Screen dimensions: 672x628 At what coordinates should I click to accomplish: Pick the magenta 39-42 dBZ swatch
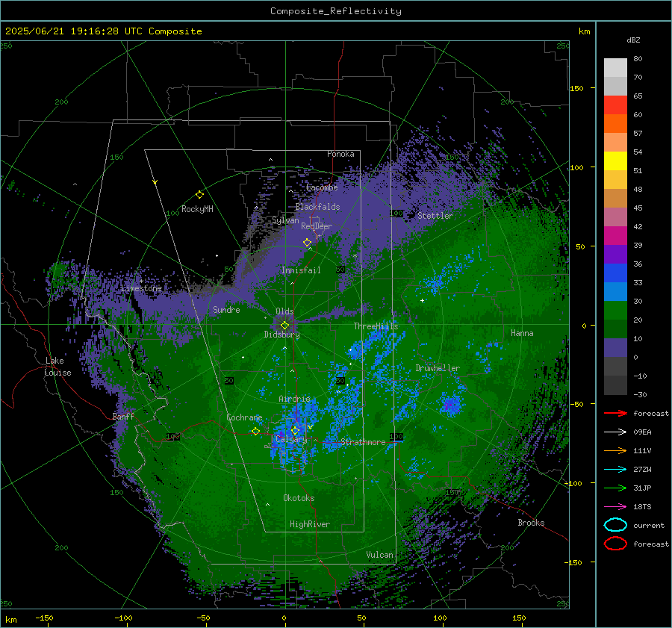(x=615, y=235)
